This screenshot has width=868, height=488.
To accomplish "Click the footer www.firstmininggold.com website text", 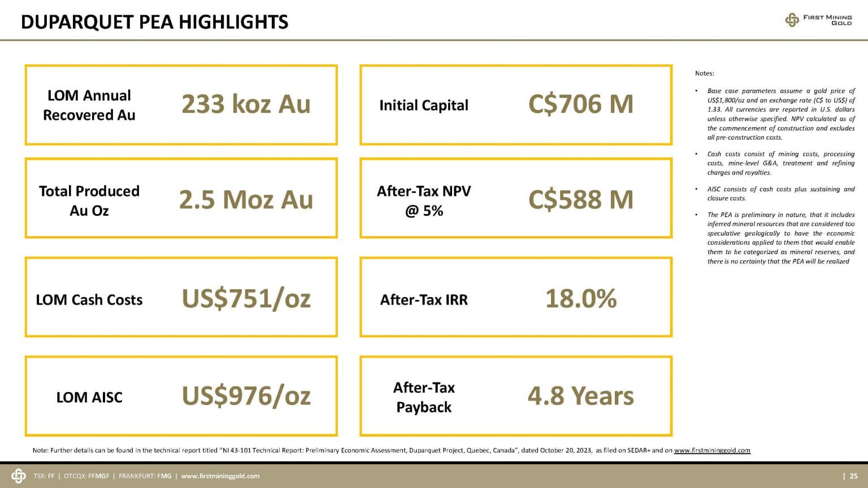I will [220, 476].
